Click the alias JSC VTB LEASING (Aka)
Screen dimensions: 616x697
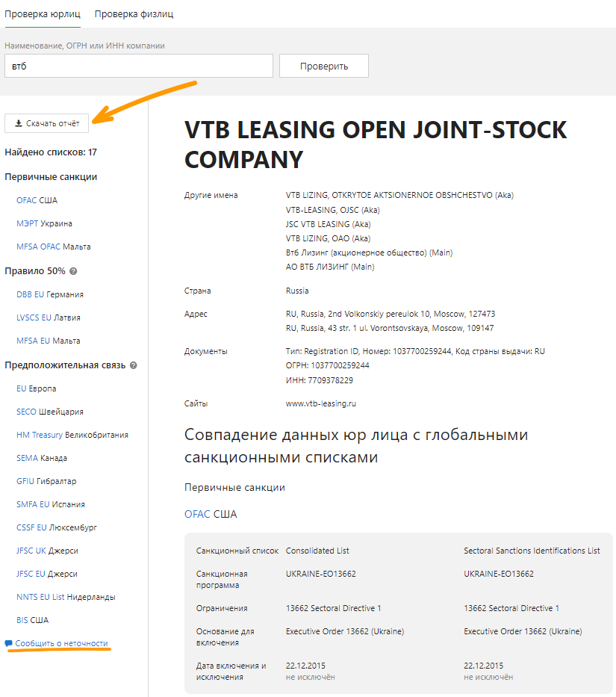pyautogui.click(x=329, y=224)
